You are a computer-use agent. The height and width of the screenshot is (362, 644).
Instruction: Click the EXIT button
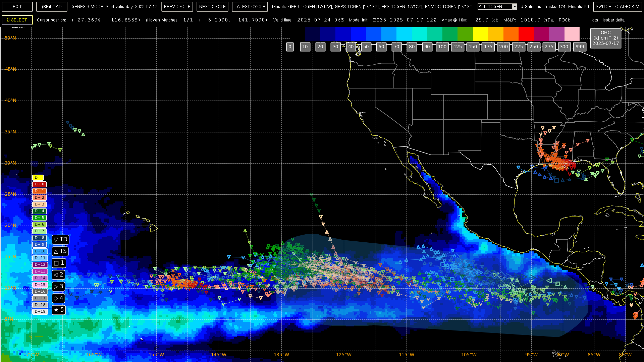click(x=17, y=7)
